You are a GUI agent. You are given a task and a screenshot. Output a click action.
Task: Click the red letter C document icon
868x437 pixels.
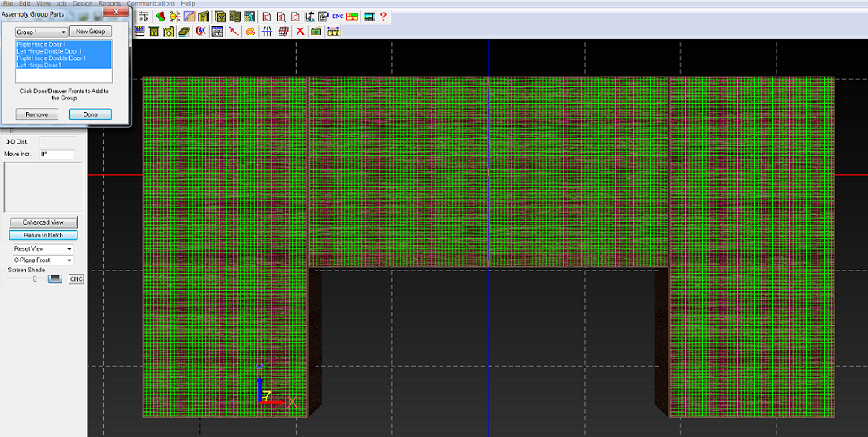click(294, 17)
